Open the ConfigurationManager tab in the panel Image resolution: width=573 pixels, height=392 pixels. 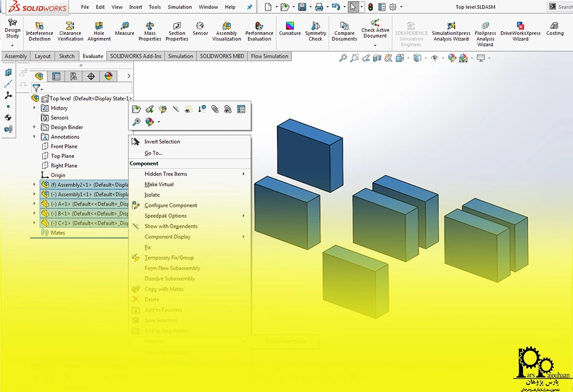click(x=74, y=76)
